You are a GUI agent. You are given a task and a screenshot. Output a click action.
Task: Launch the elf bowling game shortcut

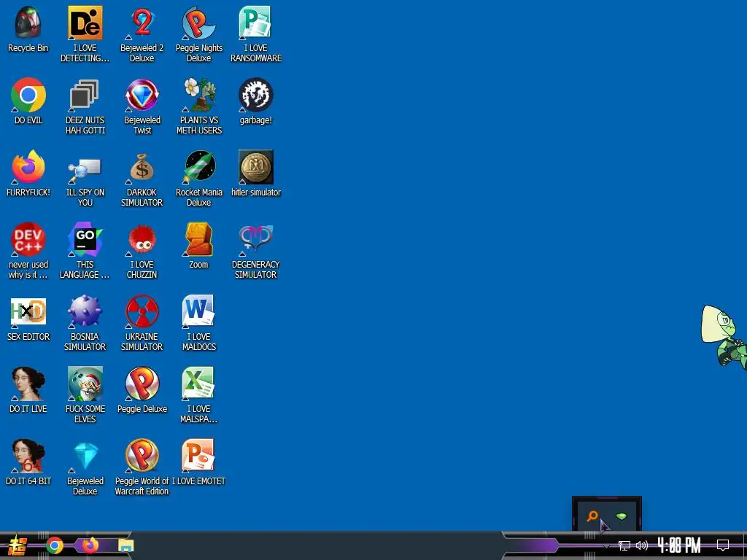(85, 384)
